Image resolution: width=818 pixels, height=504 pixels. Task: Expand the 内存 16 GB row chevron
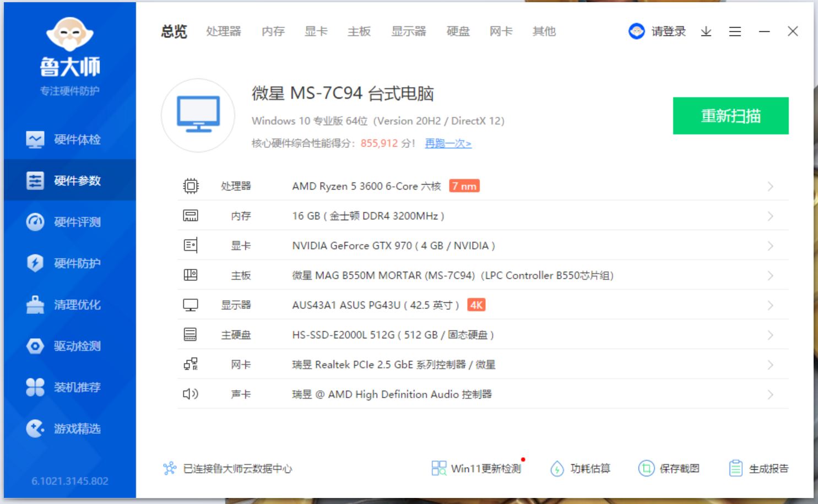click(x=770, y=216)
